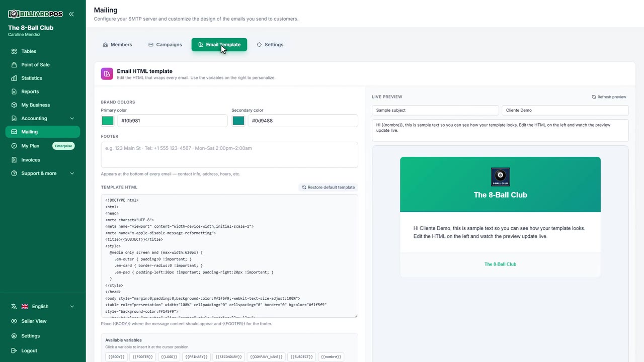Open the Statistics chart icon
Screen dimensions: 644x362
(x=14, y=78)
